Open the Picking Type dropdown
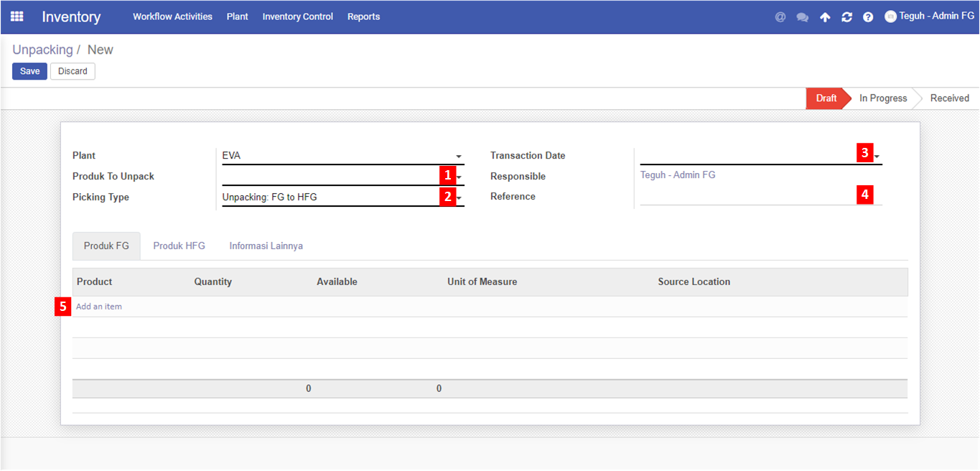 pos(459,198)
